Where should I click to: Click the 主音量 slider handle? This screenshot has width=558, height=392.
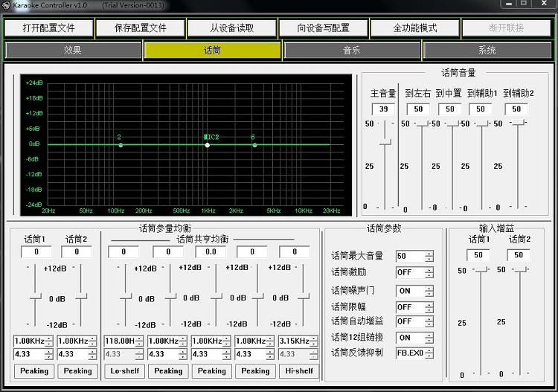[x=385, y=142]
